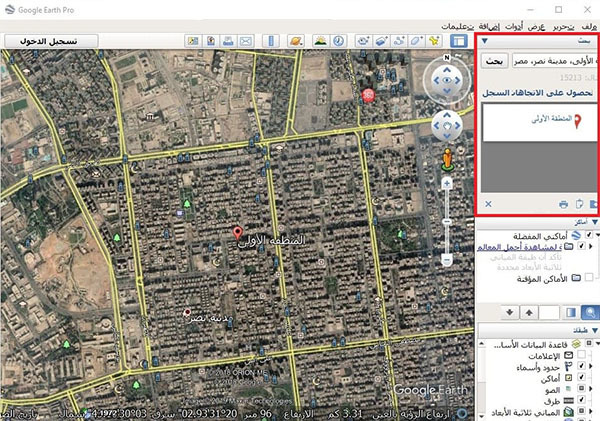Enable الأماكن المؤقتة checkbox

point(589,277)
